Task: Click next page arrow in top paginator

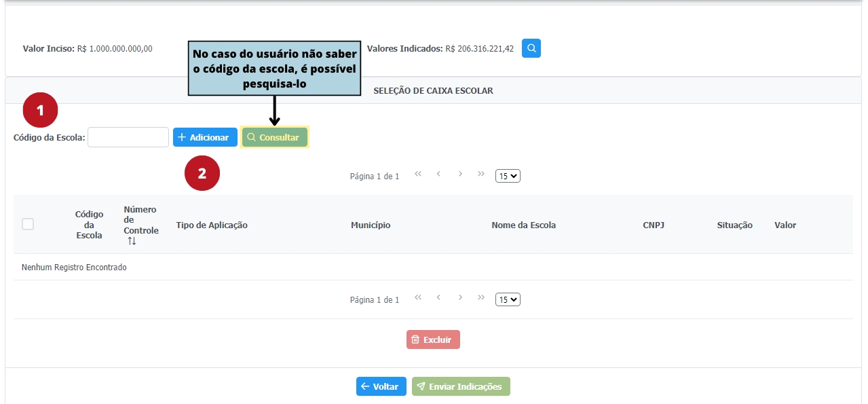Action: tap(460, 174)
